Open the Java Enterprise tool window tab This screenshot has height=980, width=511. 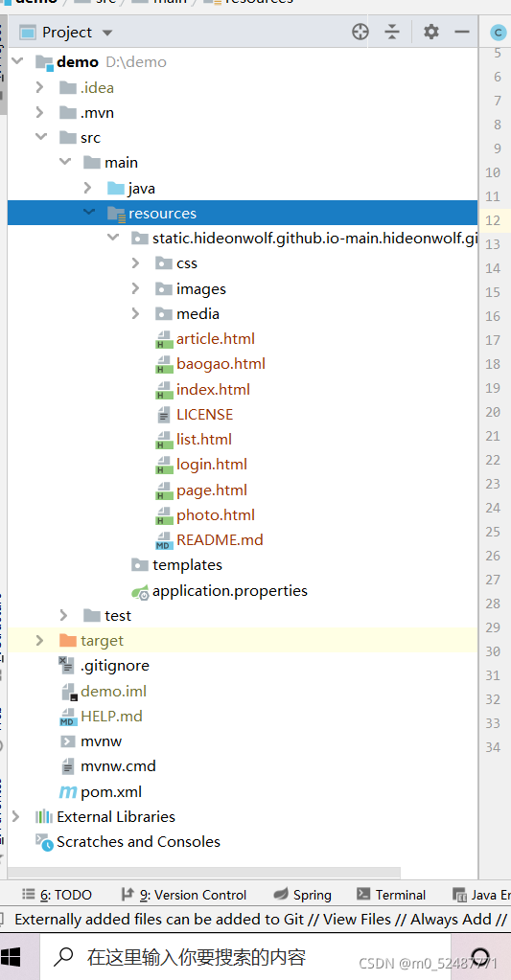pos(481,895)
